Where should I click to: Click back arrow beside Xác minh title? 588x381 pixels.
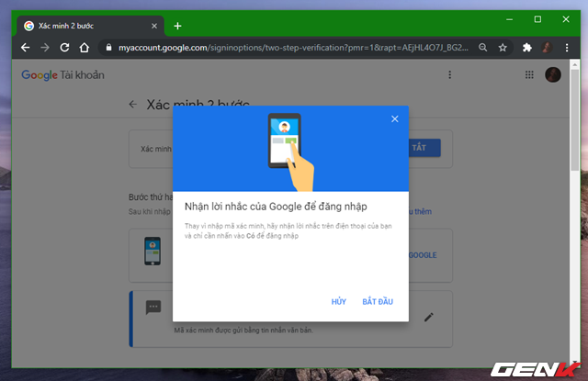point(132,104)
